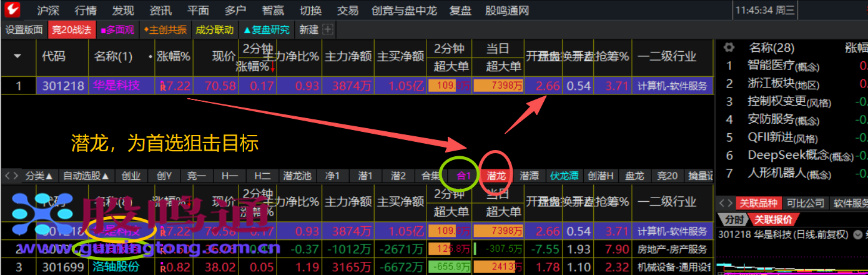Select the 合集 tab

coord(431,176)
